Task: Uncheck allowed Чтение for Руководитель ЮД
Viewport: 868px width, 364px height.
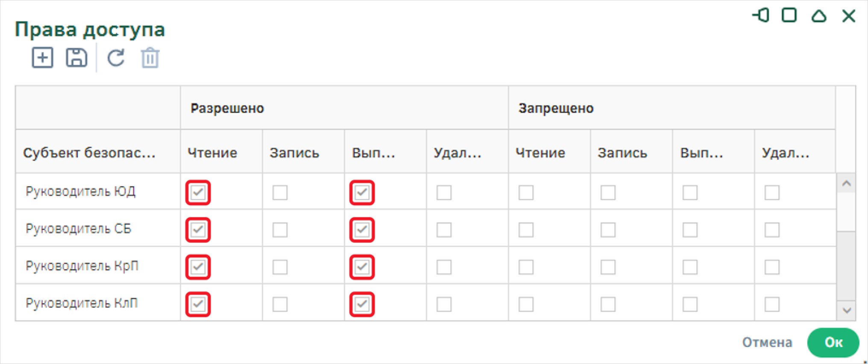Action: tap(198, 193)
